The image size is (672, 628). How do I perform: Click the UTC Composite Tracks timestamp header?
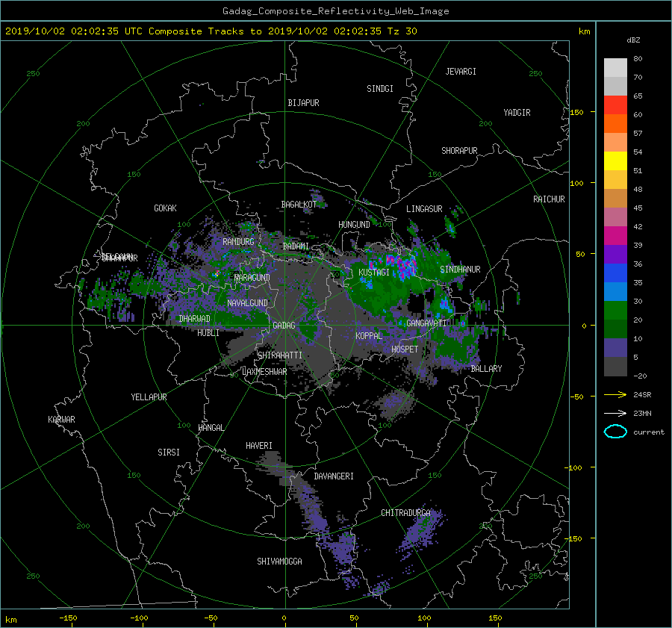coord(211,31)
